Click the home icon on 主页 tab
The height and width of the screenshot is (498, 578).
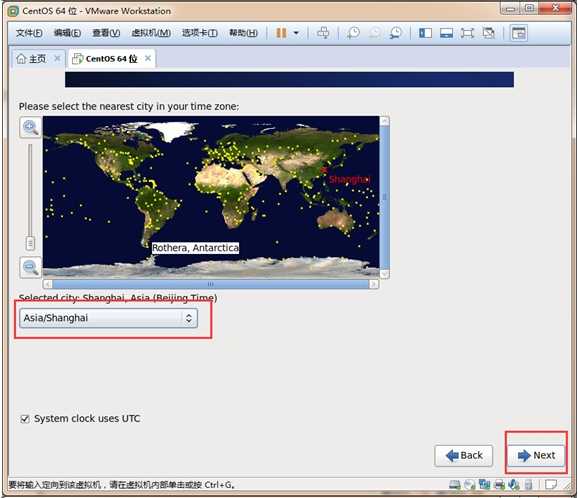tap(21, 59)
